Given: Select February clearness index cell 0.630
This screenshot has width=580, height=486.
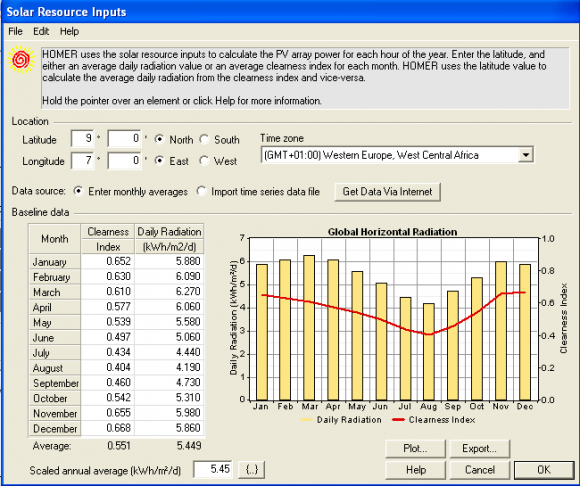Looking at the screenshot, I should 108,276.
